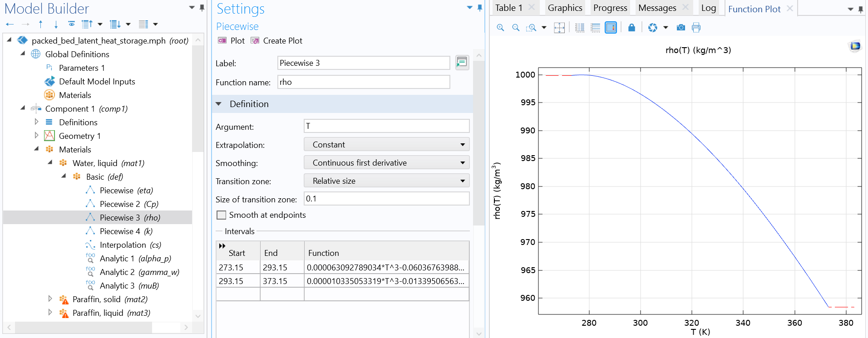Expand the Paraffin, solid (mat2) node
The height and width of the screenshot is (338, 868).
coord(50,299)
